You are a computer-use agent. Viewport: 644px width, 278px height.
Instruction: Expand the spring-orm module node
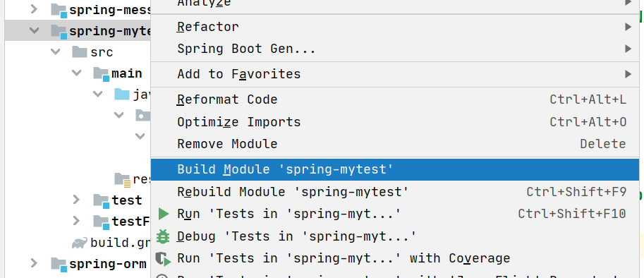[x=34, y=262]
